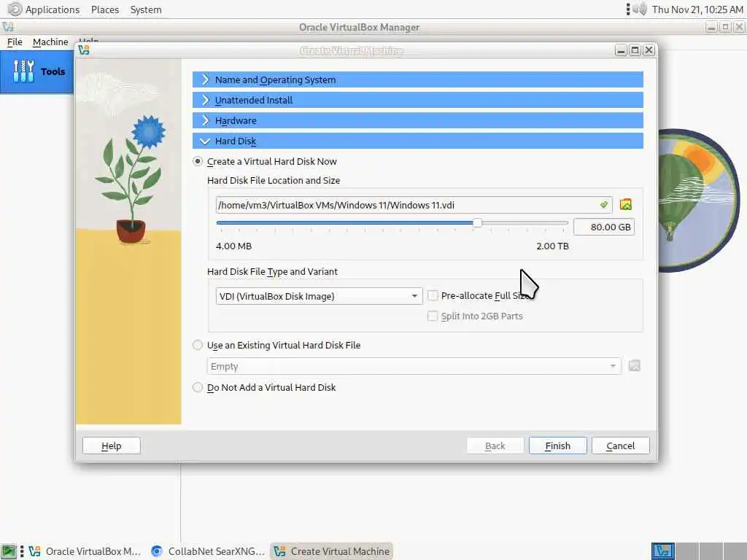This screenshot has width=747, height=560.
Task: Expand the Unattended Install section
Action: pyautogui.click(x=418, y=100)
